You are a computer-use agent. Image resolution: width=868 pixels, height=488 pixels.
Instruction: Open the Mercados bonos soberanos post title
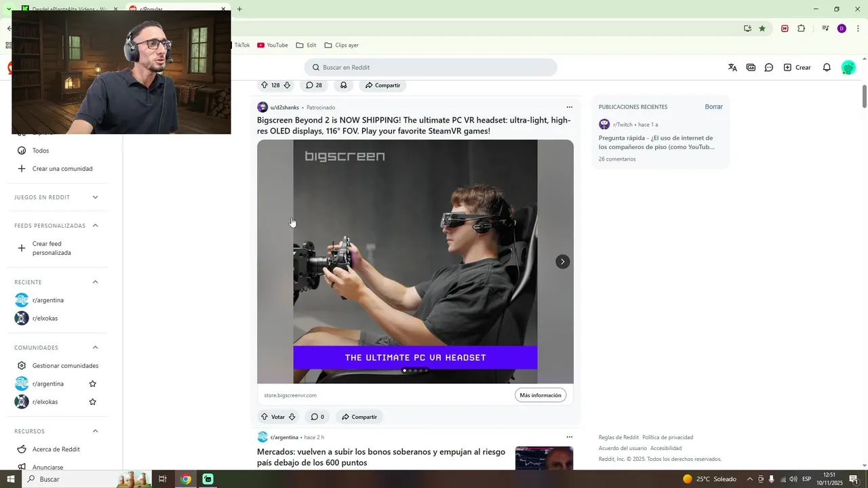click(x=381, y=457)
